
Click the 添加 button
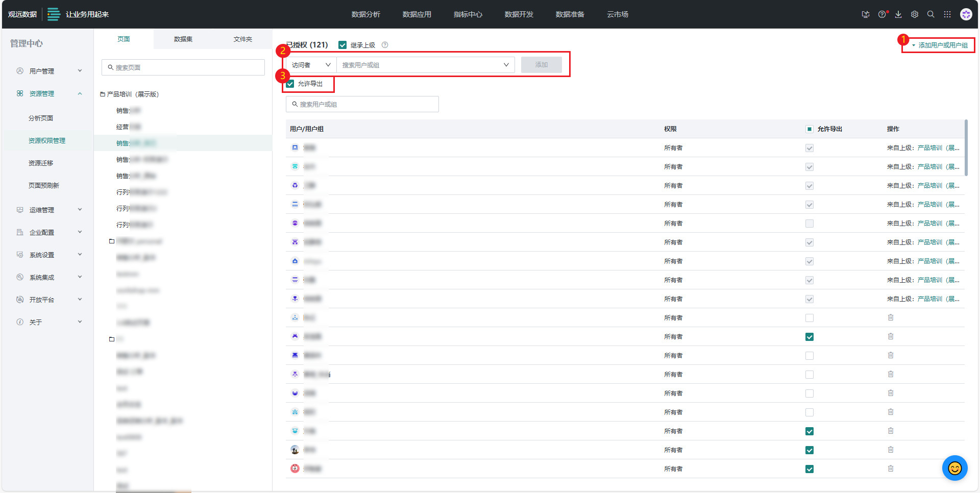(x=541, y=65)
